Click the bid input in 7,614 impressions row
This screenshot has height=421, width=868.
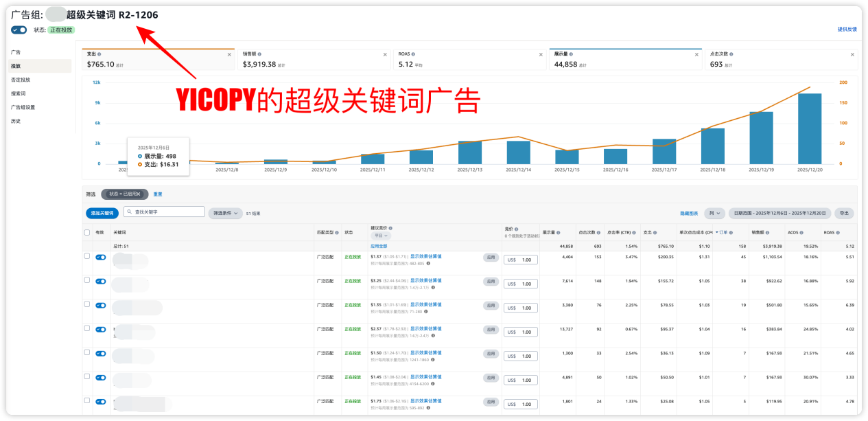point(520,284)
